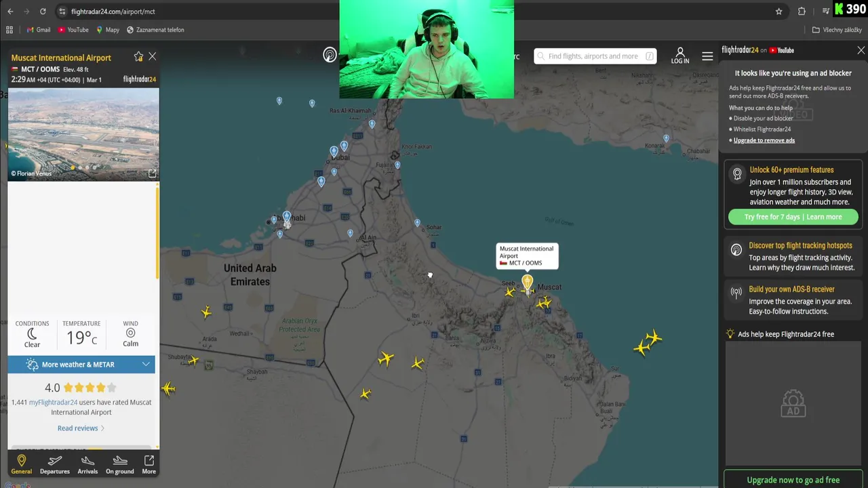Click the airport pin near Al Ain
The image size is (868, 488).
pyautogui.click(x=350, y=233)
